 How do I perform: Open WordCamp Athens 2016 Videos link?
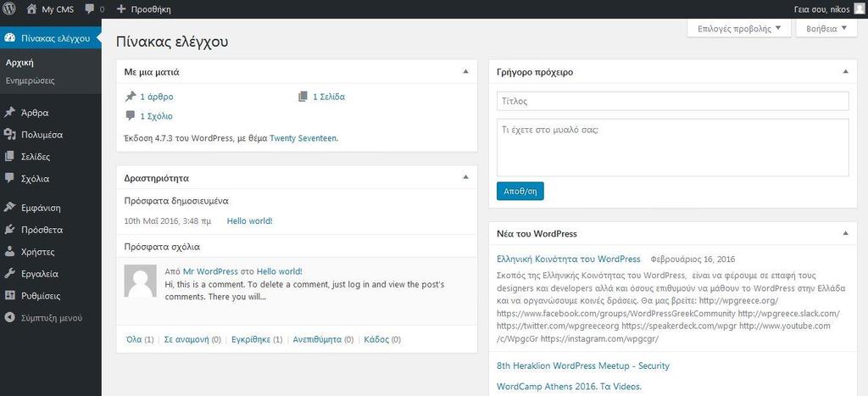[569, 387]
